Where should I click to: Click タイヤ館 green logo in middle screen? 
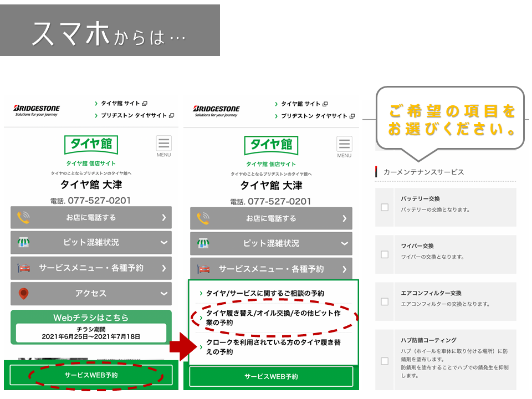tap(271, 146)
